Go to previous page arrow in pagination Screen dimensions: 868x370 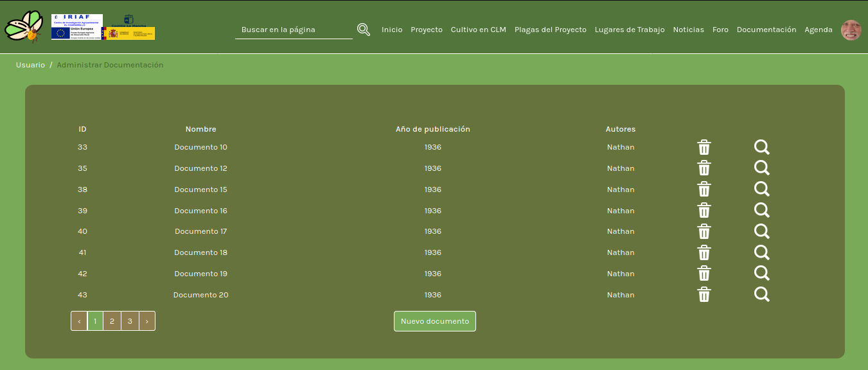79,321
